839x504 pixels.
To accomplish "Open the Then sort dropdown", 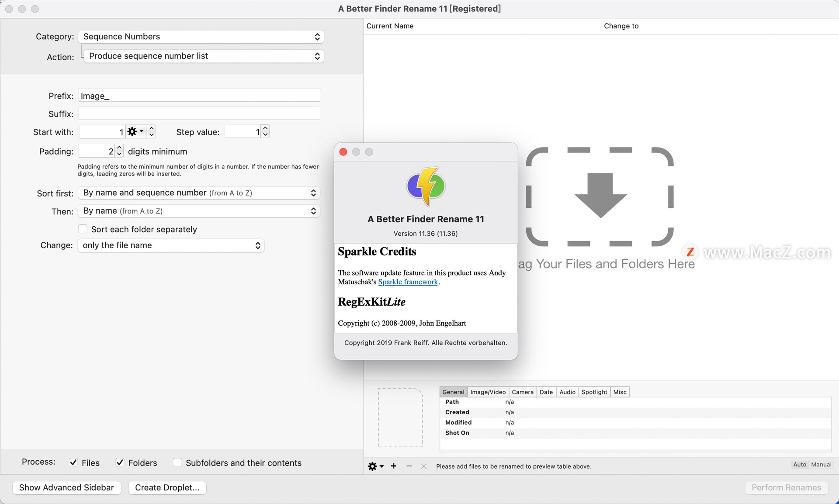I will [199, 211].
